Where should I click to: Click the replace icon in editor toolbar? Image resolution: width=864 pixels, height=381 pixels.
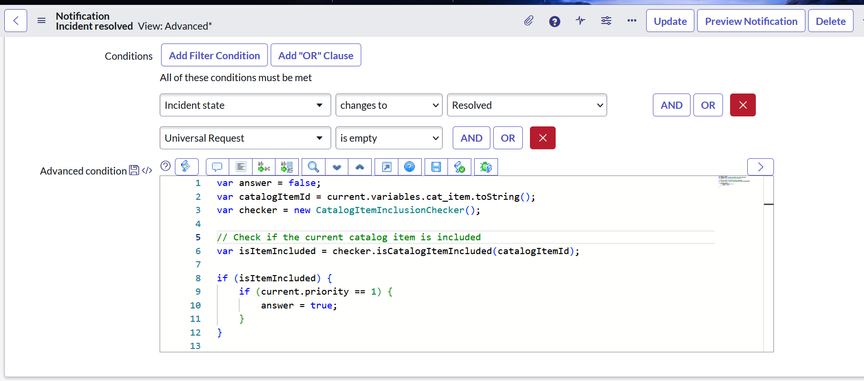point(263,167)
